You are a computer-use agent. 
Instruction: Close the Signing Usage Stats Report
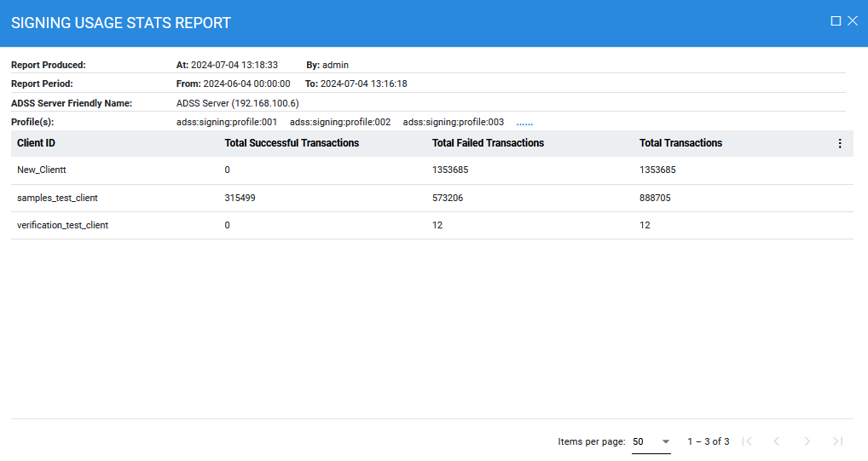point(853,21)
